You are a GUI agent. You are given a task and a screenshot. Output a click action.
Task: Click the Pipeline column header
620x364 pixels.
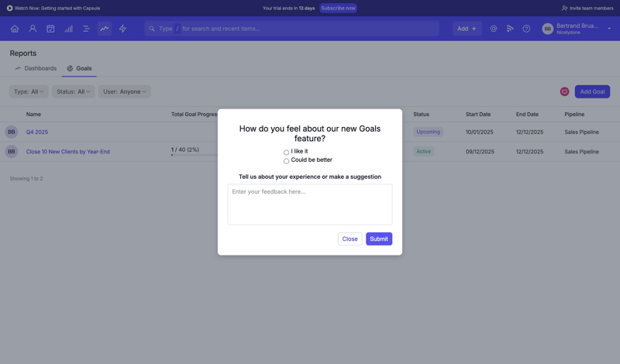click(574, 114)
